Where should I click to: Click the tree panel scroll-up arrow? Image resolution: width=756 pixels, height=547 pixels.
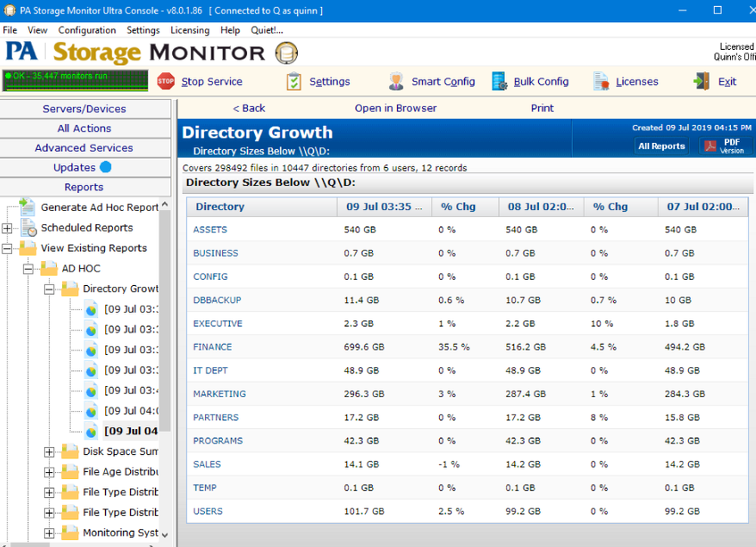click(165, 204)
